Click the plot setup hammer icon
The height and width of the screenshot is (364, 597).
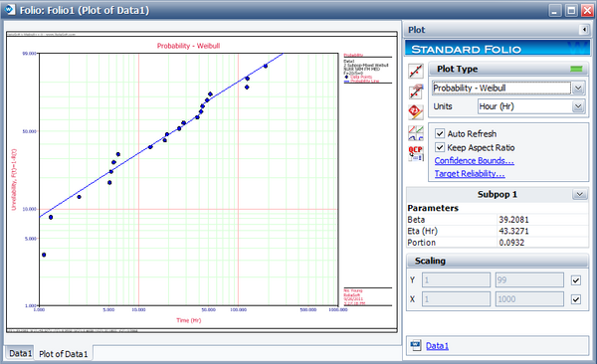pos(416,91)
